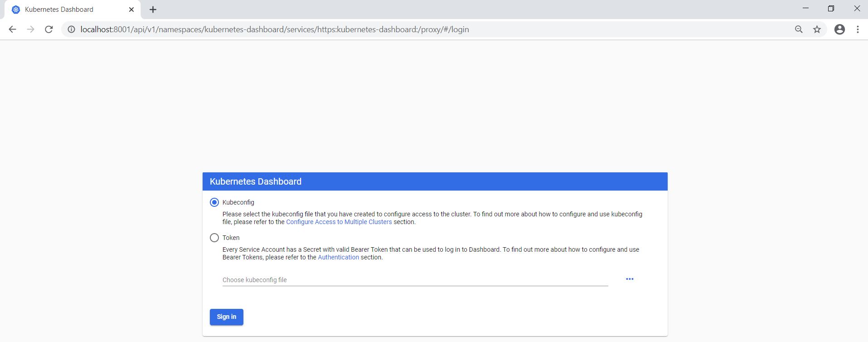
Task: Reload the Kubernetes Dashboard page
Action: tap(49, 29)
